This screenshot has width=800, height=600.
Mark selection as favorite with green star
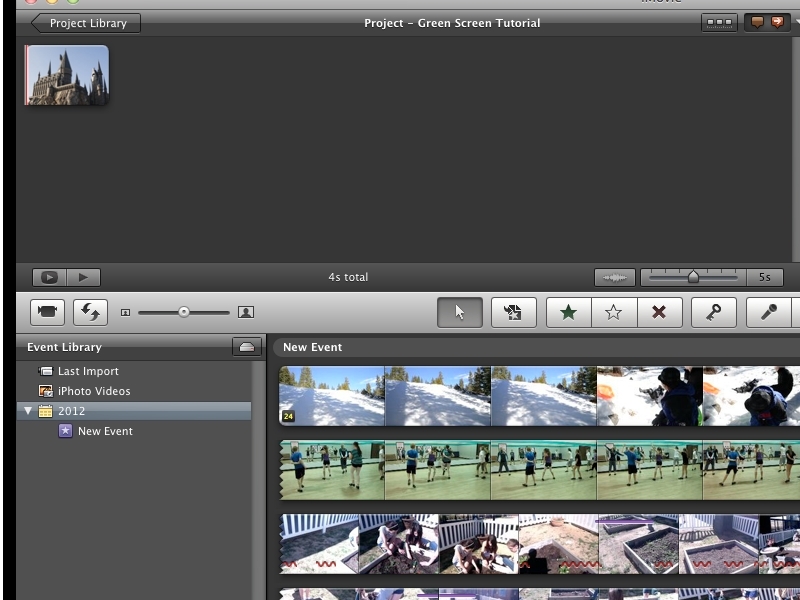[569, 312]
